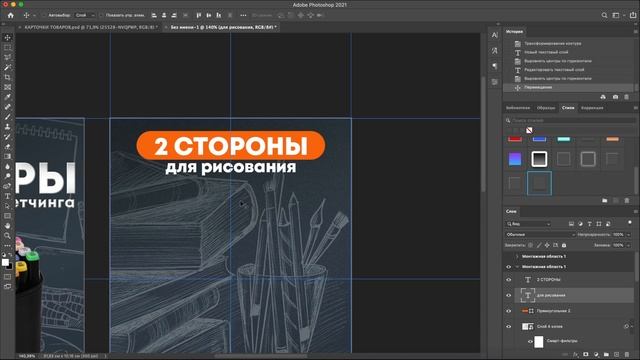Create a new adjustment layer

(x=596, y=355)
